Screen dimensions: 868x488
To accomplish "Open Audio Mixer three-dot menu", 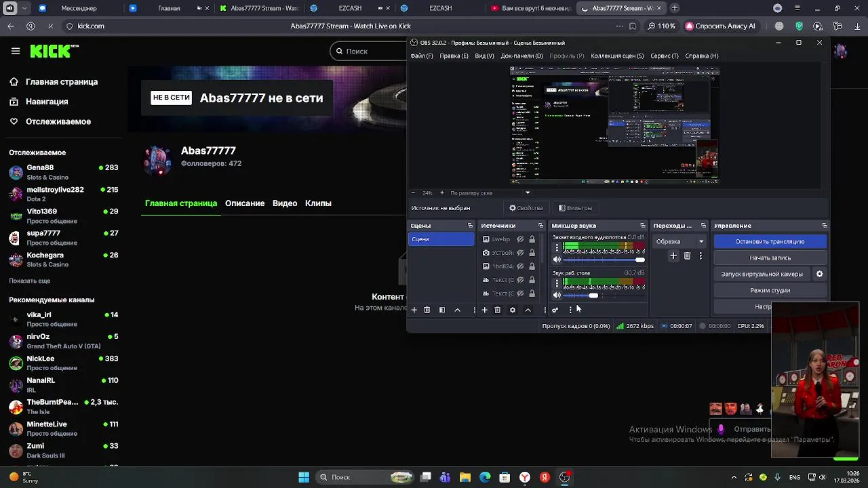I will [570, 310].
